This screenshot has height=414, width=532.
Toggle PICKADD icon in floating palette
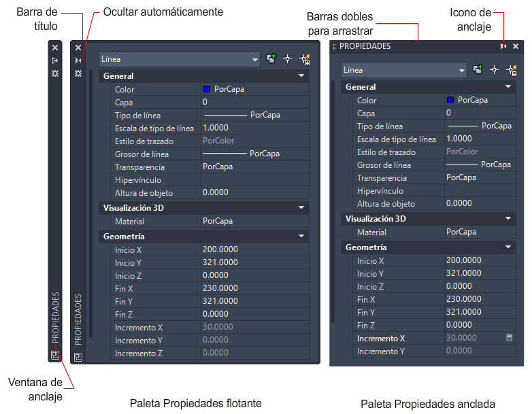tap(271, 58)
